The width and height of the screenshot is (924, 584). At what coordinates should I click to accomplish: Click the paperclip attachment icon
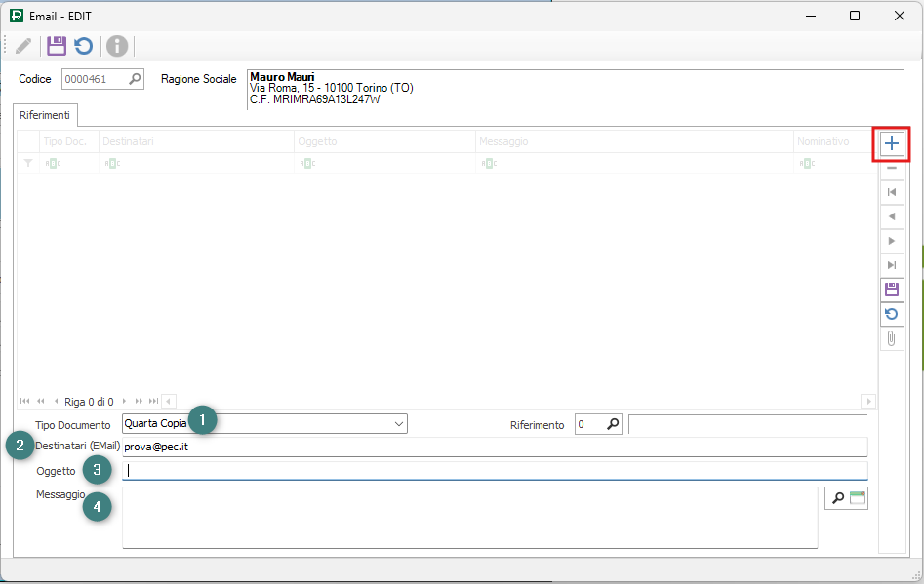coord(891,338)
